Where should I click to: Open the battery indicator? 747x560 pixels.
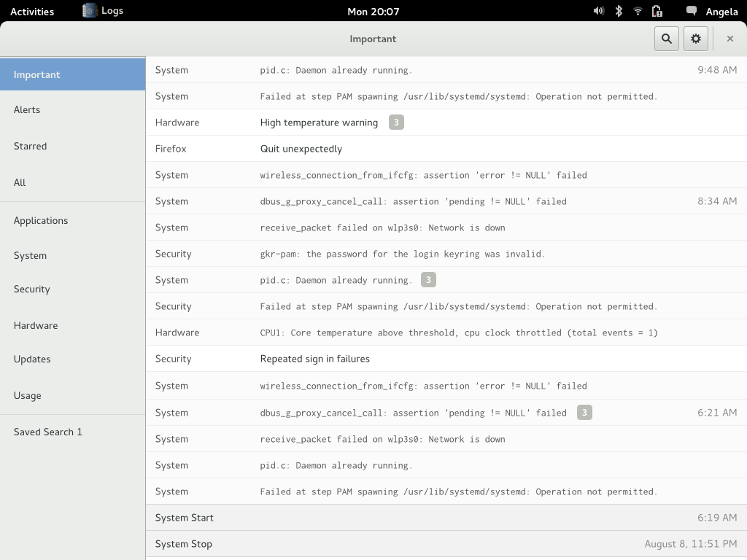[x=657, y=11]
